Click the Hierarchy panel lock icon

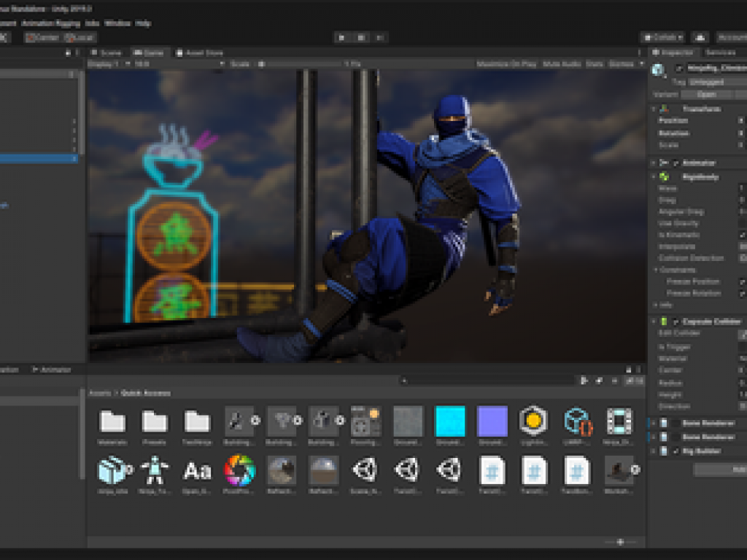(x=68, y=52)
